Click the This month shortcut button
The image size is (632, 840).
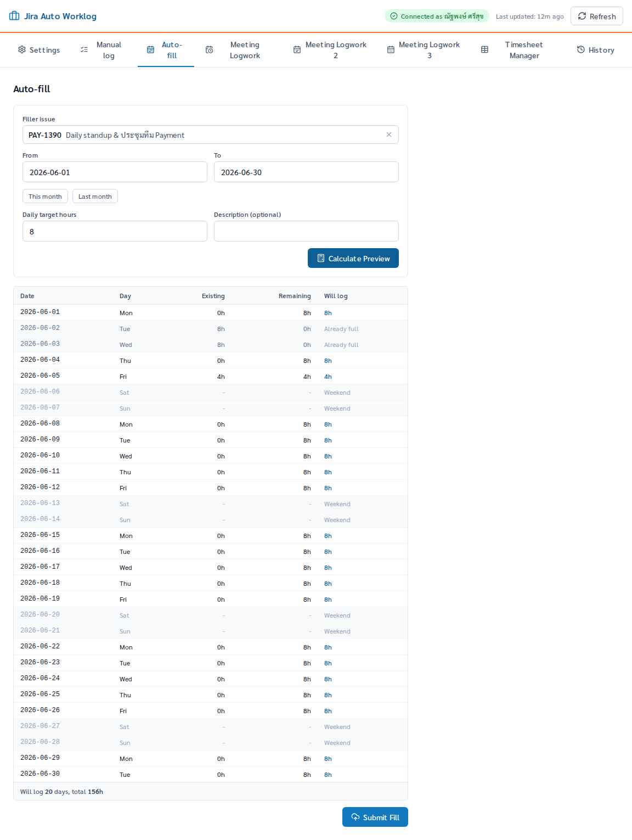pos(45,196)
